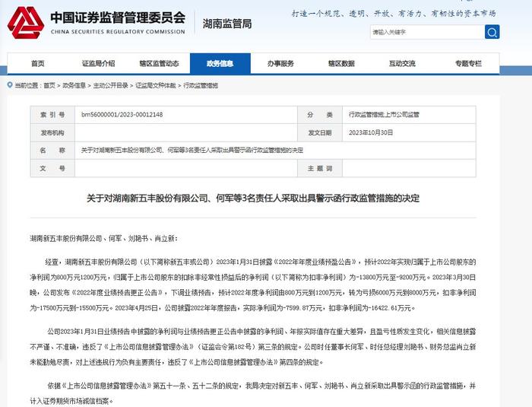Go to 行政监管措施 in the breadcrumb
532x407 pixels.
(201, 86)
